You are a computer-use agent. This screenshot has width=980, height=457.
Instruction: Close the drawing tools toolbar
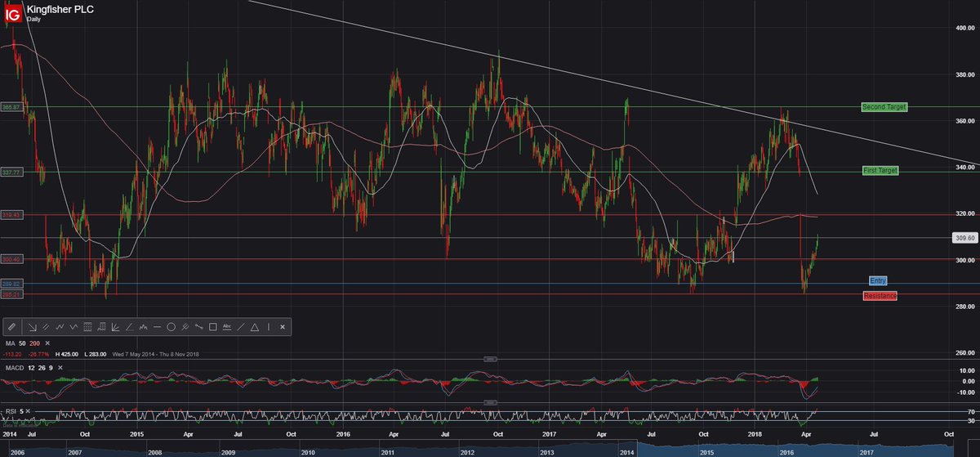[283, 327]
